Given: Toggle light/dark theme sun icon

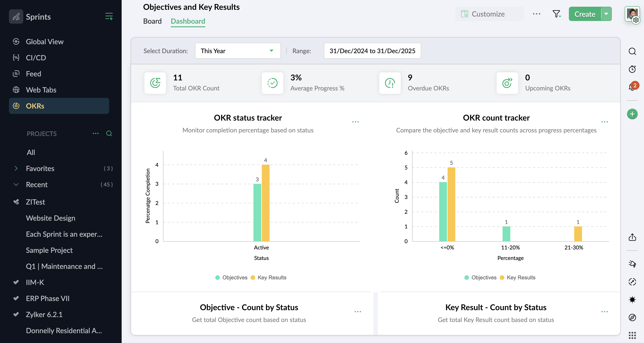Looking at the screenshot, I should pos(632,299).
